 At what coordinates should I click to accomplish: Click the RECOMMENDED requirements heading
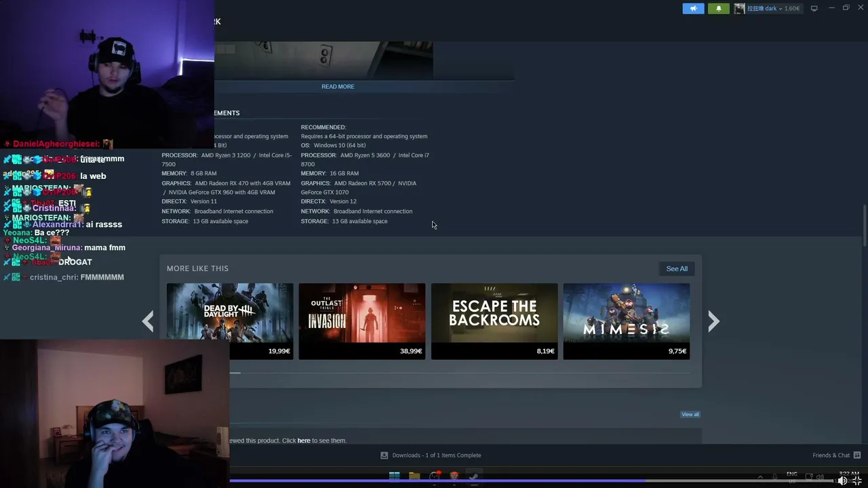pyautogui.click(x=323, y=127)
